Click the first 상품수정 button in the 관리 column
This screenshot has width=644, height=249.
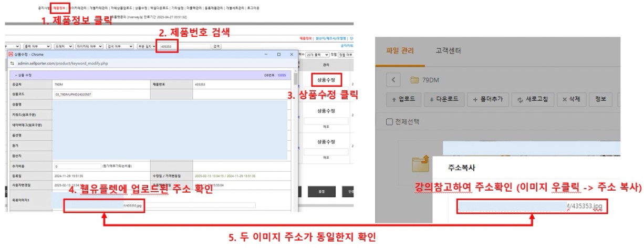[x=326, y=80]
